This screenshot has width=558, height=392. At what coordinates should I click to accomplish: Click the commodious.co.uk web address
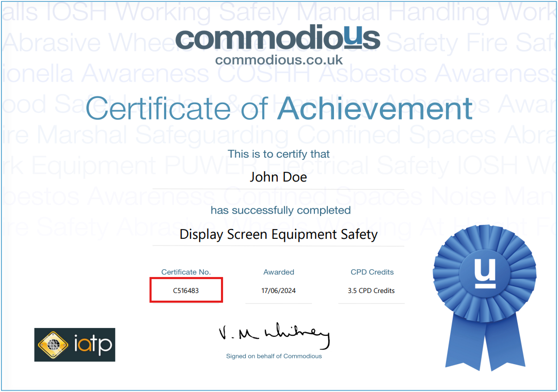coord(279,60)
